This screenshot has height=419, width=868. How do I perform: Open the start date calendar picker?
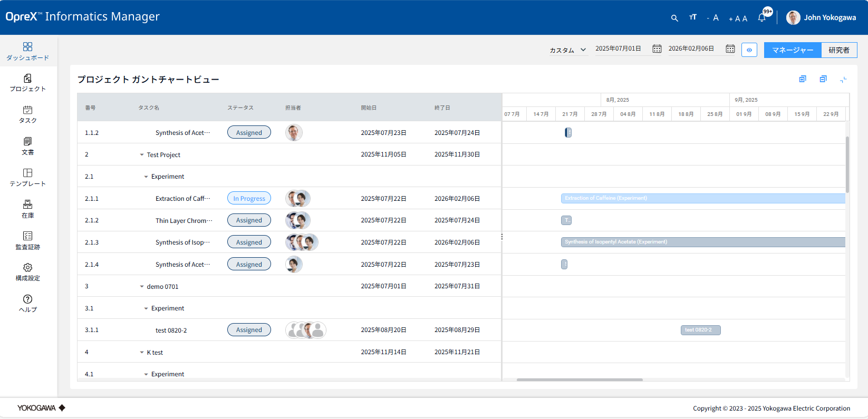tap(657, 49)
